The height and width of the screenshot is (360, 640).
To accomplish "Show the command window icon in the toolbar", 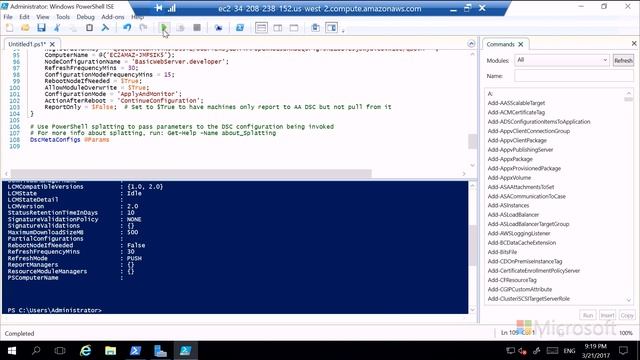I will (x=315, y=28).
